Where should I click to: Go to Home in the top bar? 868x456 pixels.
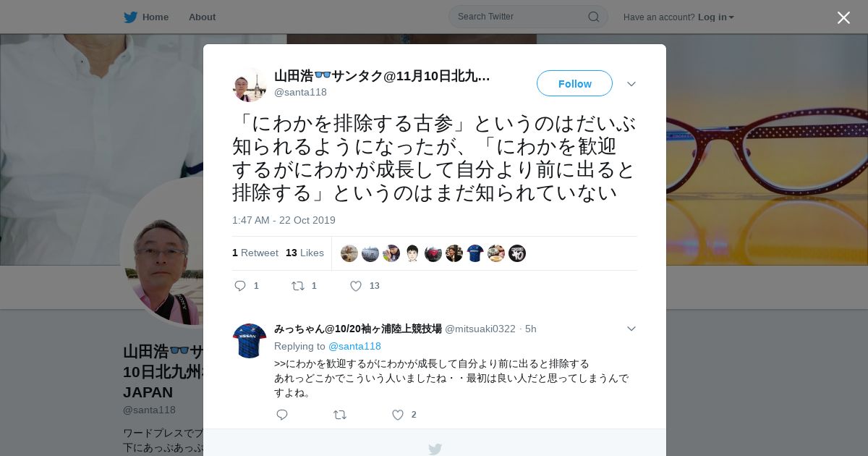155,17
